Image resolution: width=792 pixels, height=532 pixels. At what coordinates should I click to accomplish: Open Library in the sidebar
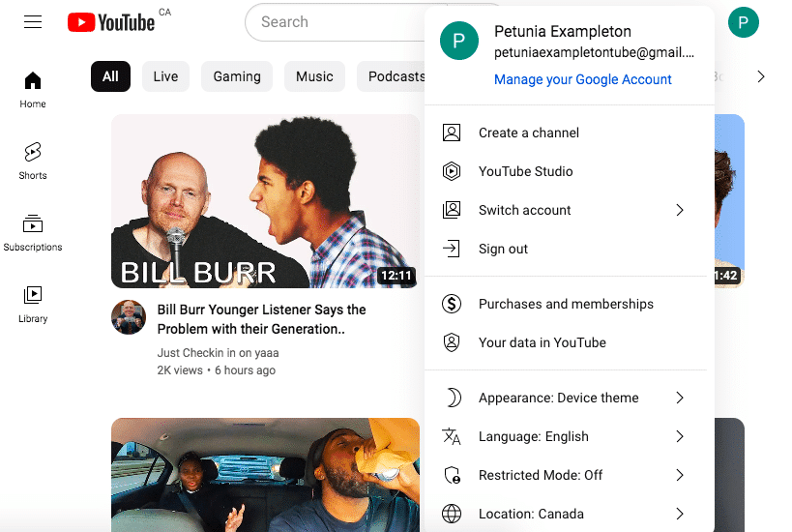pyautogui.click(x=33, y=304)
